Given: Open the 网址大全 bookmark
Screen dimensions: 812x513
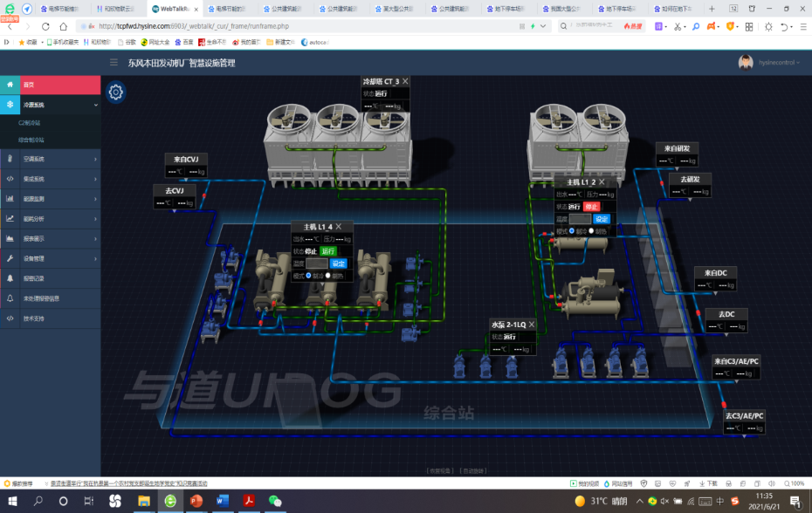Looking at the screenshot, I should (x=155, y=43).
